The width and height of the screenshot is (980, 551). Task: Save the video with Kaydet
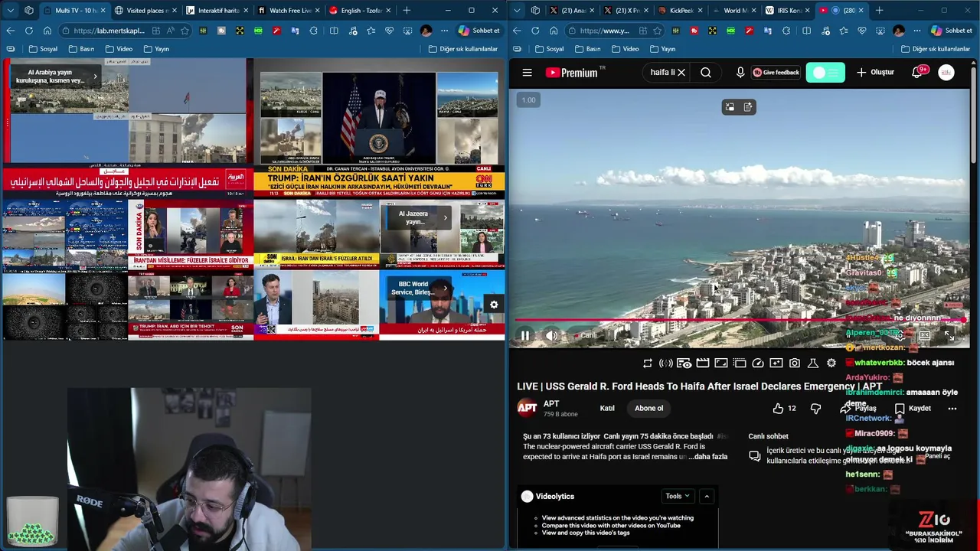(x=913, y=409)
